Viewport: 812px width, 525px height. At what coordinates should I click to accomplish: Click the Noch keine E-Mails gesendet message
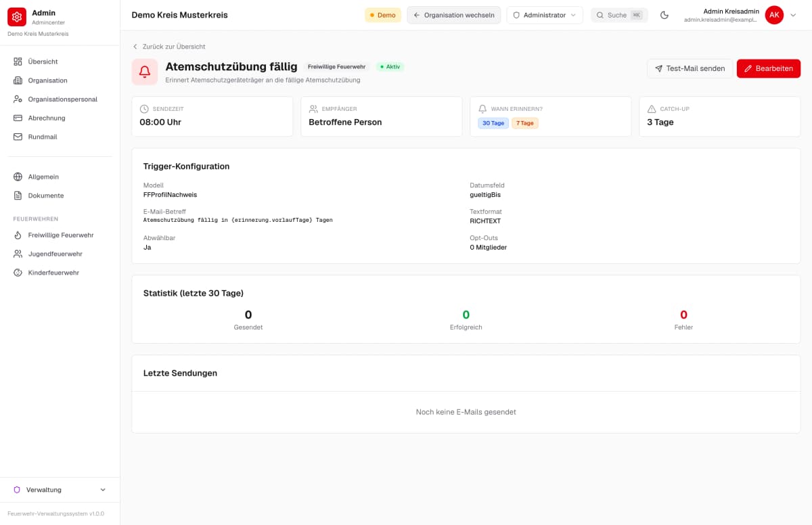pyautogui.click(x=466, y=412)
